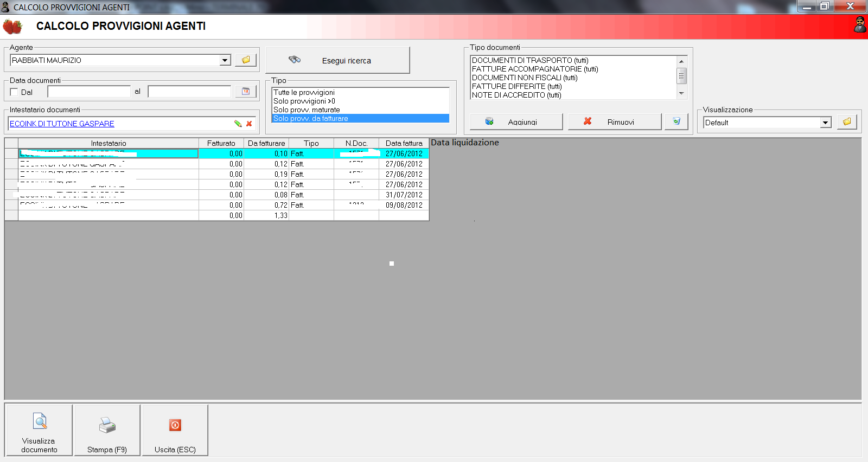Exit with Uscita (ESC)
This screenshot has width=868, height=462.
click(175, 430)
